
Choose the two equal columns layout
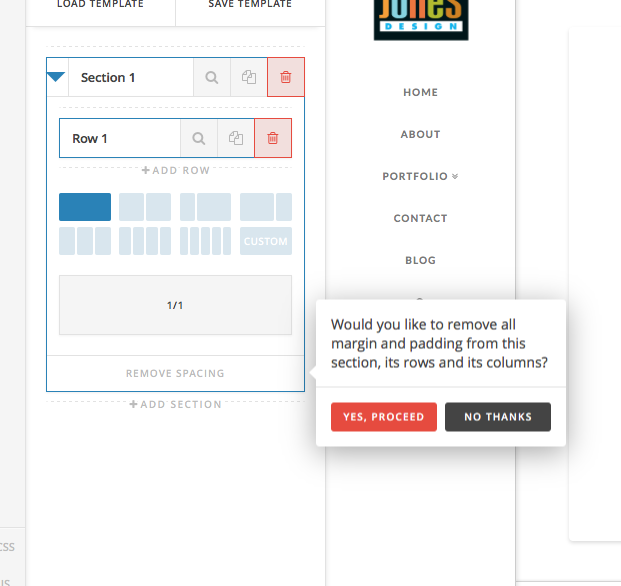tap(145, 207)
